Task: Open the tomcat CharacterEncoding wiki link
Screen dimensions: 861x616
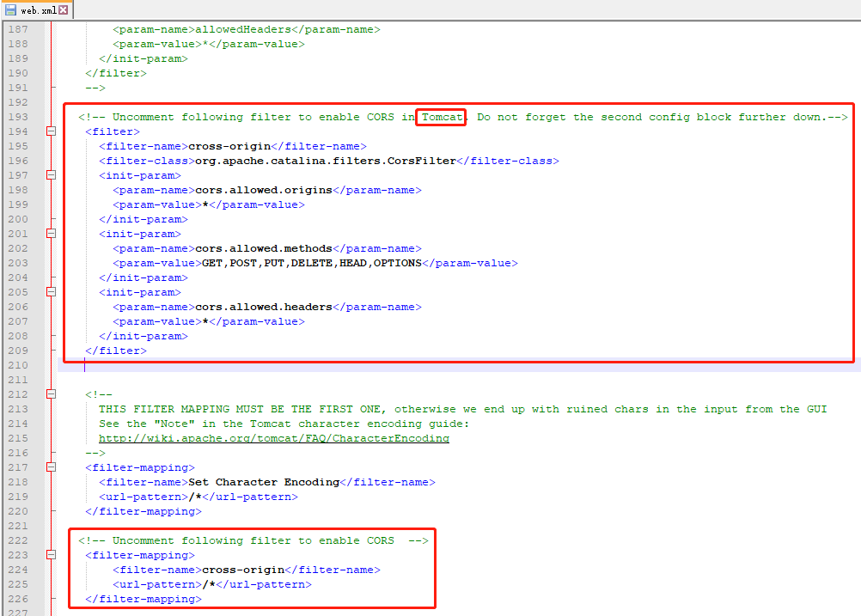Action: pyautogui.click(x=275, y=438)
